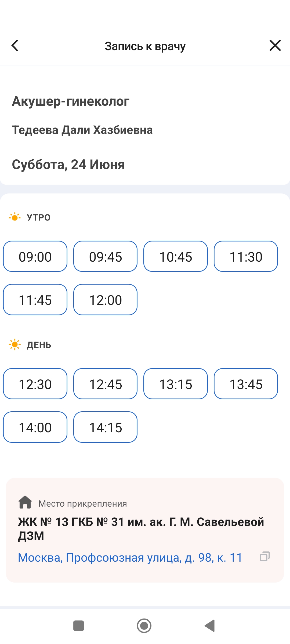Open the Профсоюзная улица address link
Image resolution: width=290 pixels, height=644 pixels.
130,558
